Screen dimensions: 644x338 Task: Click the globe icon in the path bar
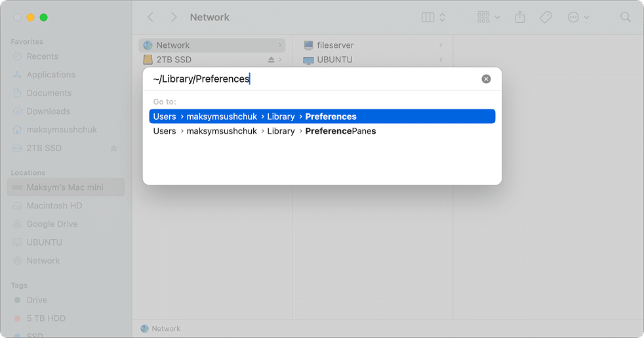[144, 329]
